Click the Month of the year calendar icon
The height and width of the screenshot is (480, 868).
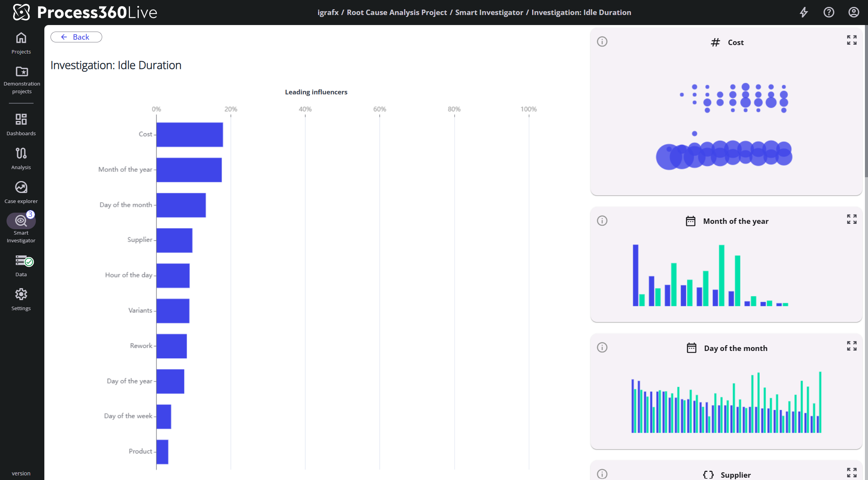(691, 221)
